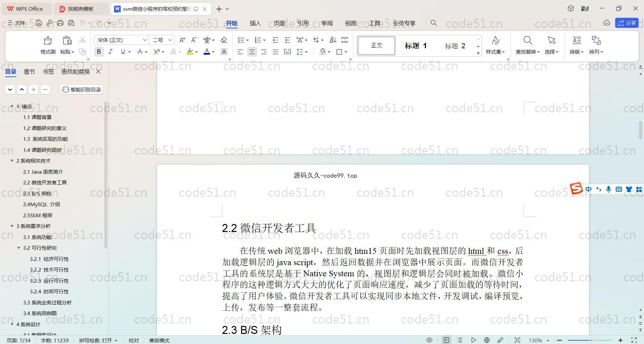This screenshot has width=644, height=344.
Task: Switch to the 章节 navigation tab
Action: pos(29,71)
